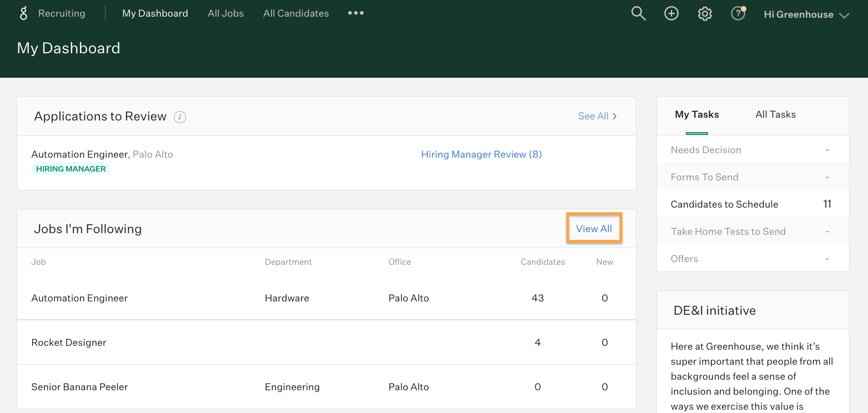
Task: Open Senior Banana Peeler job row
Action: pos(327,387)
